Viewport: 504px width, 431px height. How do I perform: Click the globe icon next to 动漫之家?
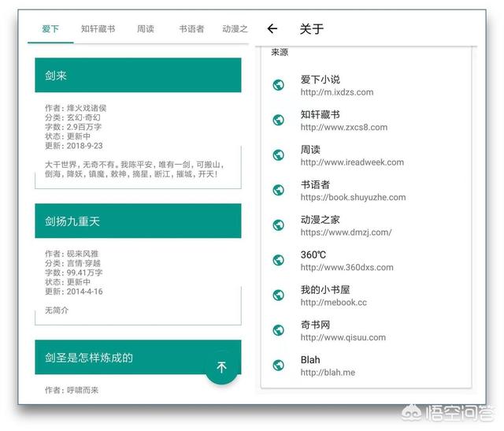(x=278, y=225)
